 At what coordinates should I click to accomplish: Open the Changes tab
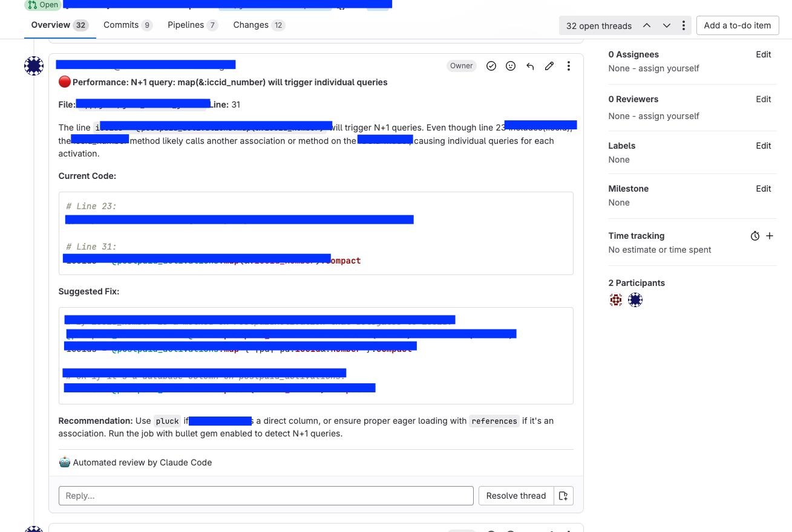[x=259, y=25]
